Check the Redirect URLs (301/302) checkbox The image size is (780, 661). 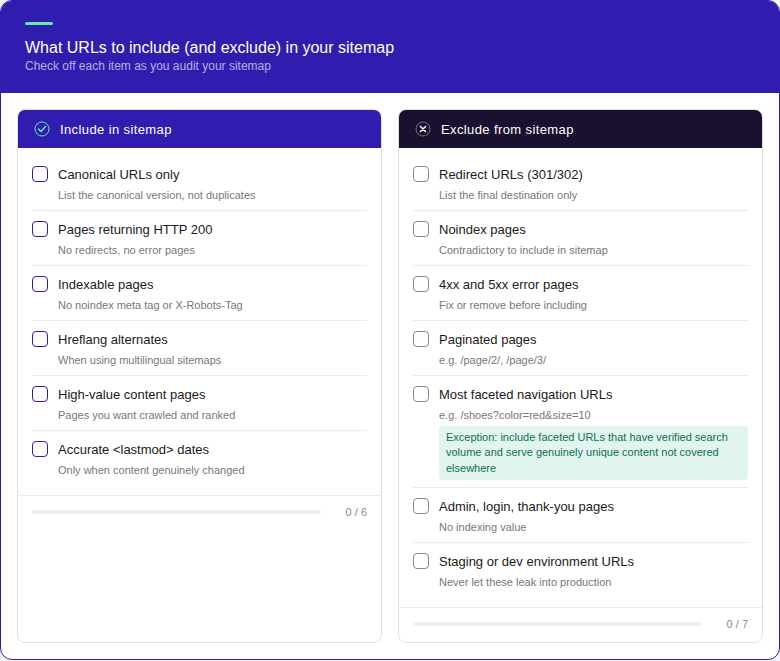pos(421,174)
